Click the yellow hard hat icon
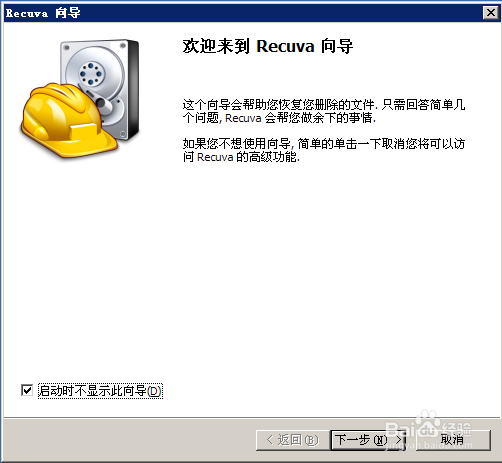Image resolution: width=502 pixels, height=463 pixels. pyautogui.click(x=65, y=120)
